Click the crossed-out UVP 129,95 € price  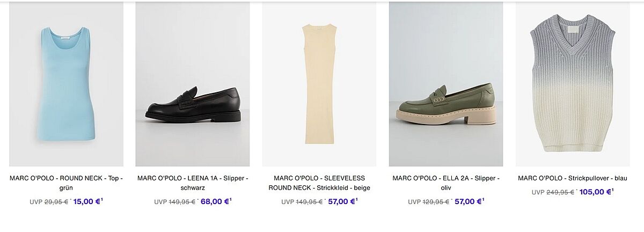tap(436, 202)
